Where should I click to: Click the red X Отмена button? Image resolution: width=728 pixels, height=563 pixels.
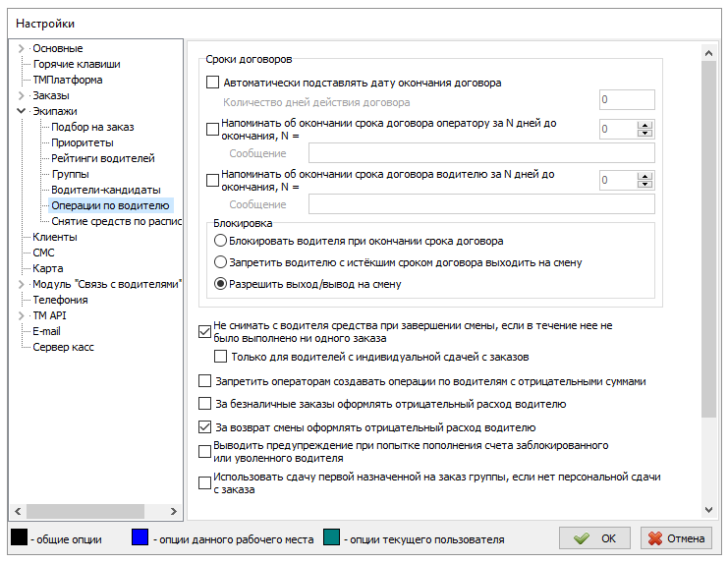pos(676,538)
